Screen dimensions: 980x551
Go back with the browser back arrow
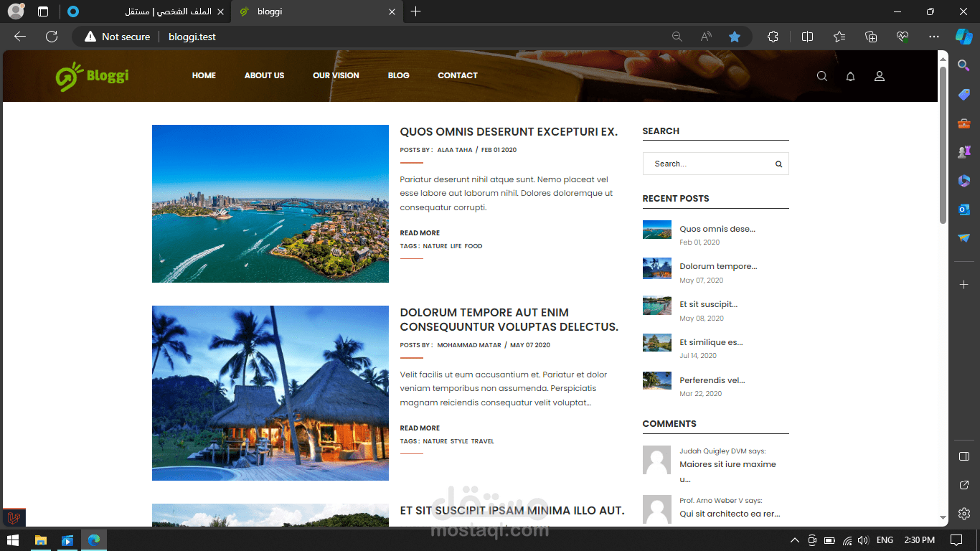pyautogui.click(x=20, y=37)
